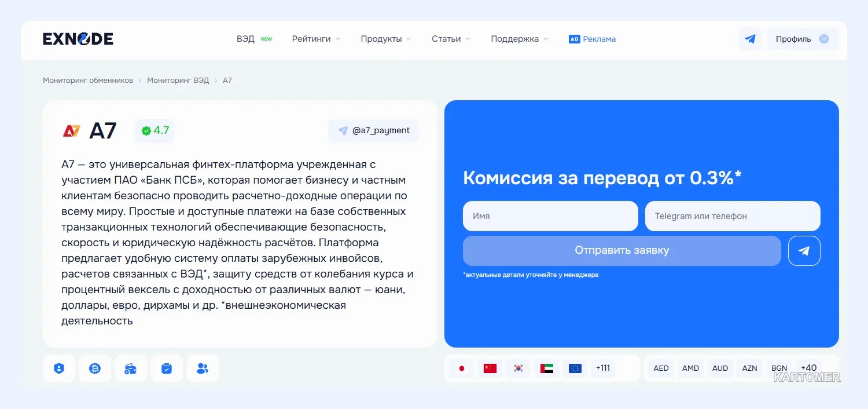Go to Мониторинг ВЭД breadcrumb

178,80
